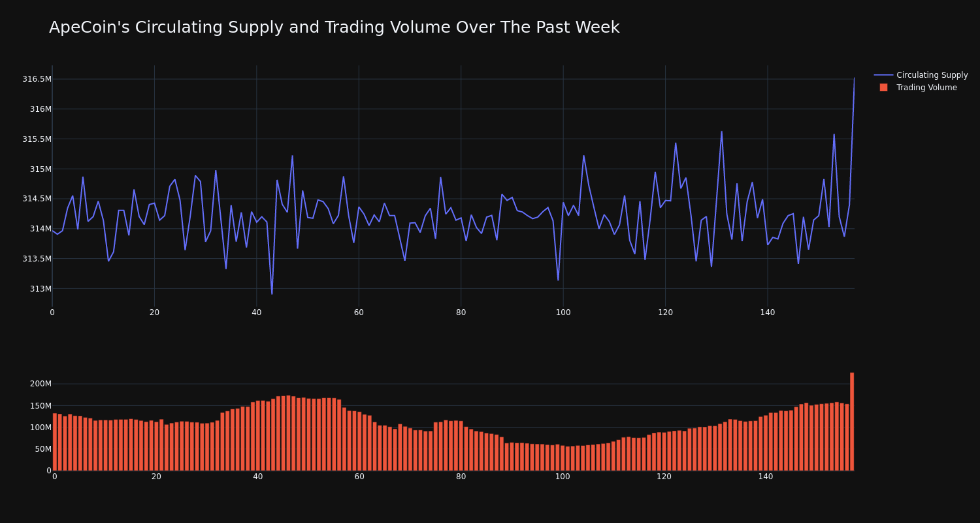This screenshot has width=980, height=523.
Task: Click the 315M y-axis label
Action: (x=41, y=169)
